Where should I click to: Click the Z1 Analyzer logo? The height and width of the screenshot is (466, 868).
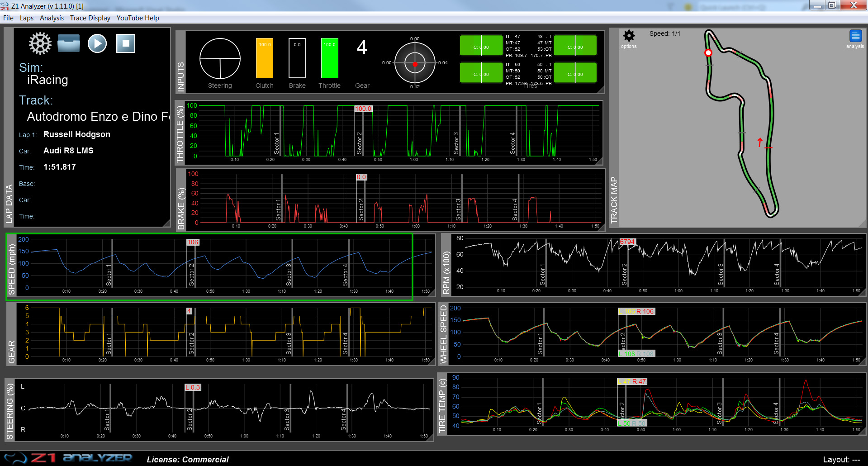[x=68, y=458]
